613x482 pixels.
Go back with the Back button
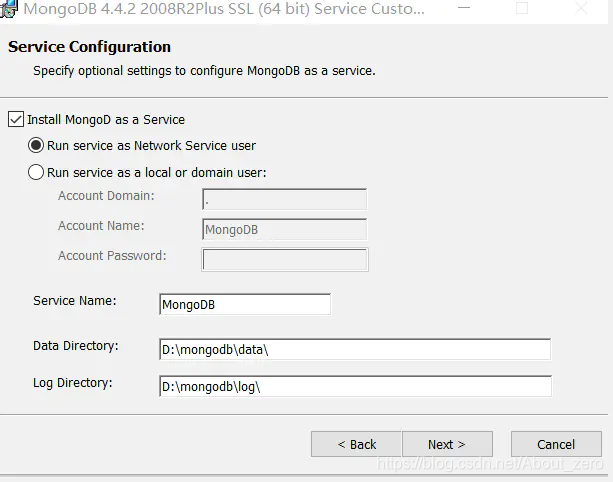pos(356,444)
